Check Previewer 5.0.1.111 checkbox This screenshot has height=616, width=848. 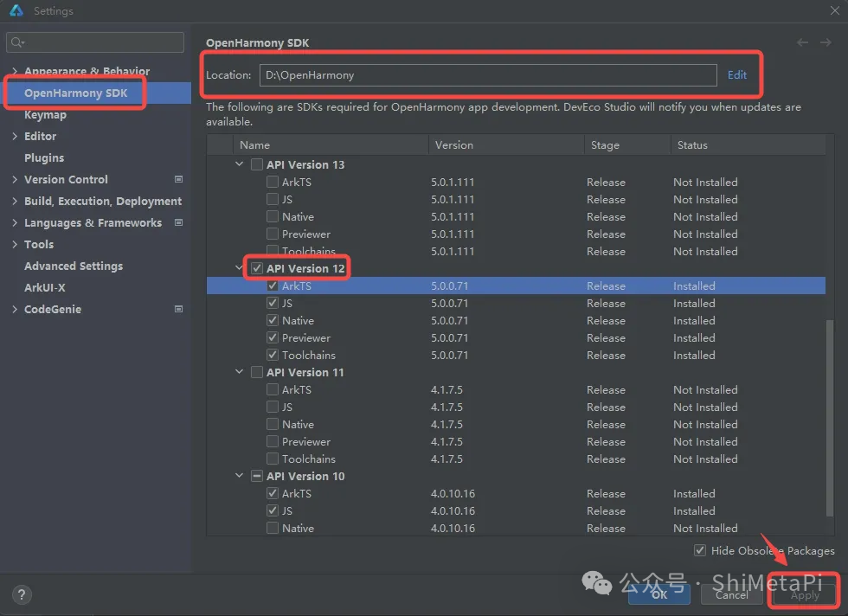pos(273,234)
